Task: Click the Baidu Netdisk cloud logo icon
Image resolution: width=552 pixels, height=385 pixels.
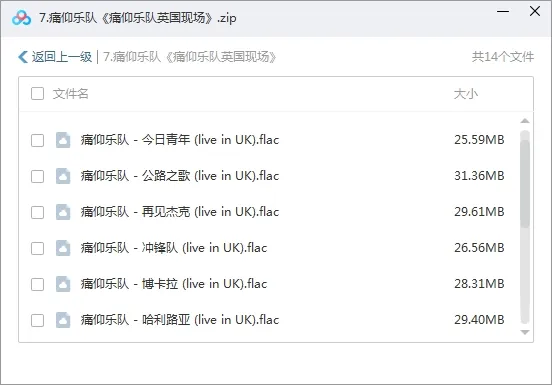Action: [x=21, y=18]
